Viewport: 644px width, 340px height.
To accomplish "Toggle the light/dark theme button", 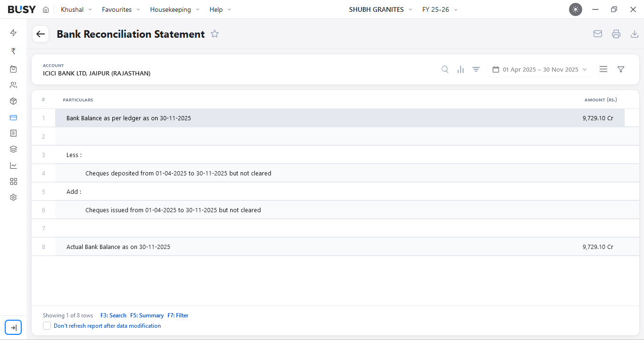I will [576, 9].
